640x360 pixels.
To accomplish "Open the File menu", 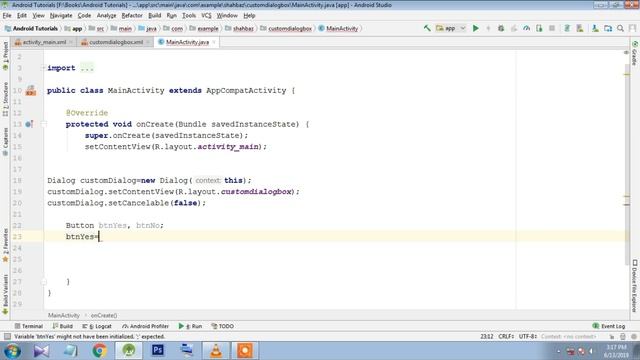I will coord(7,16).
